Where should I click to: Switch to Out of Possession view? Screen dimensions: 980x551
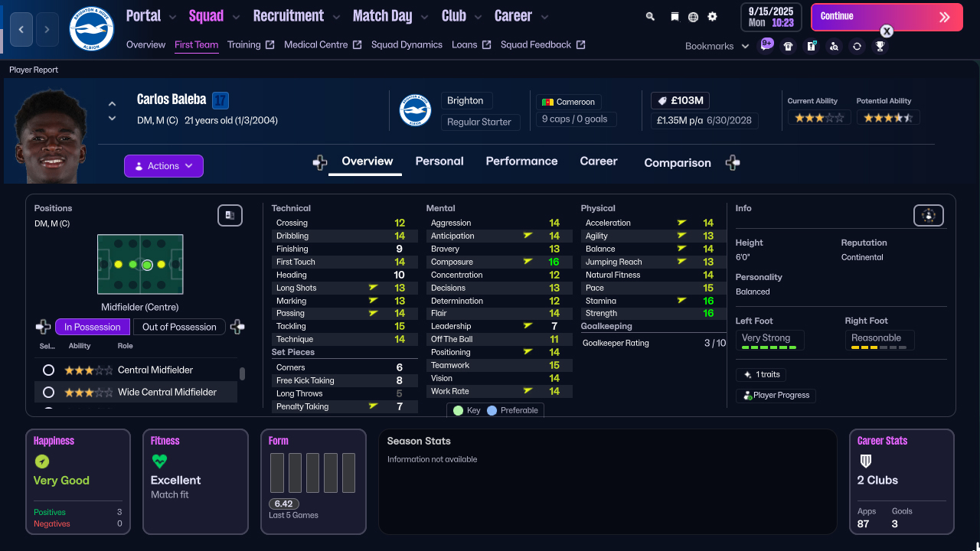pos(179,327)
